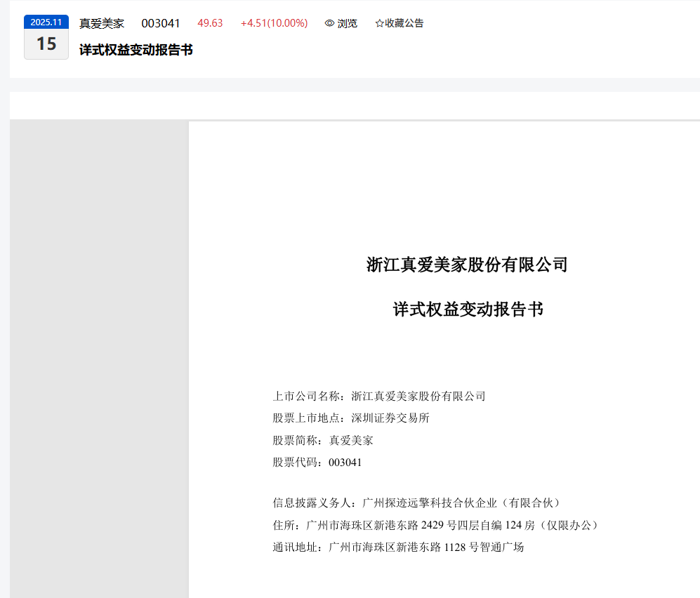Select the price 49.63

(x=210, y=23)
